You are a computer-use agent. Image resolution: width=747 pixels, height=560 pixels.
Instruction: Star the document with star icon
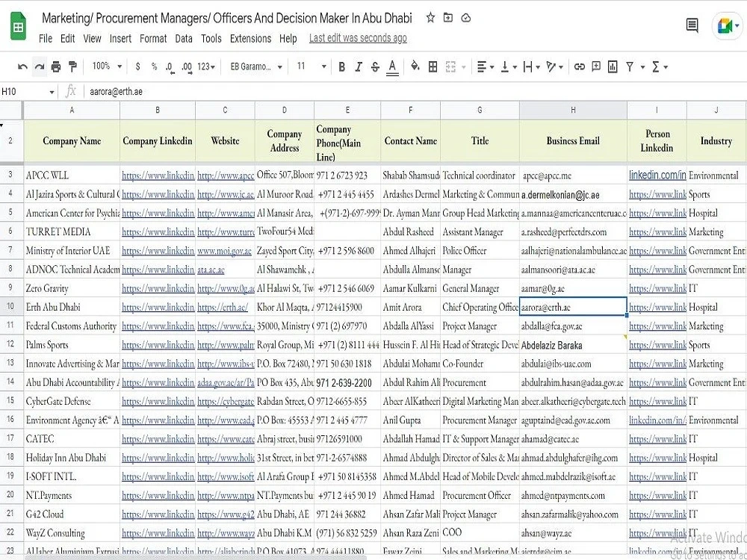[430, 18]
